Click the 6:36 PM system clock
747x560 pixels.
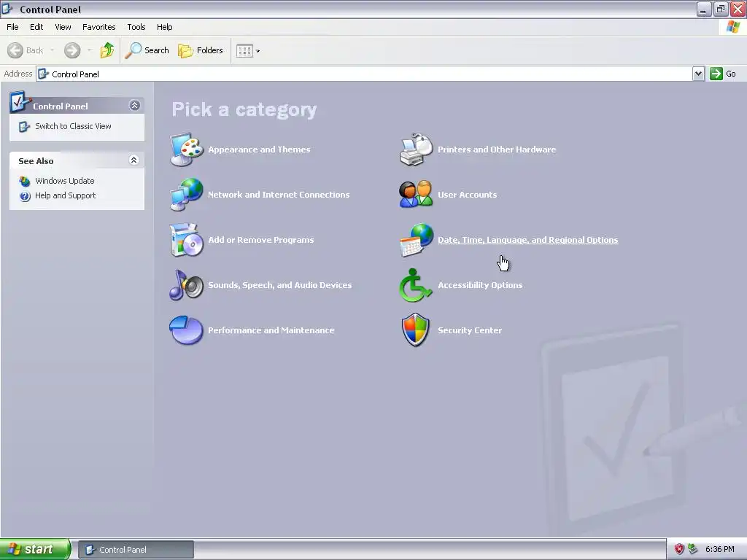tap(719, 550)
